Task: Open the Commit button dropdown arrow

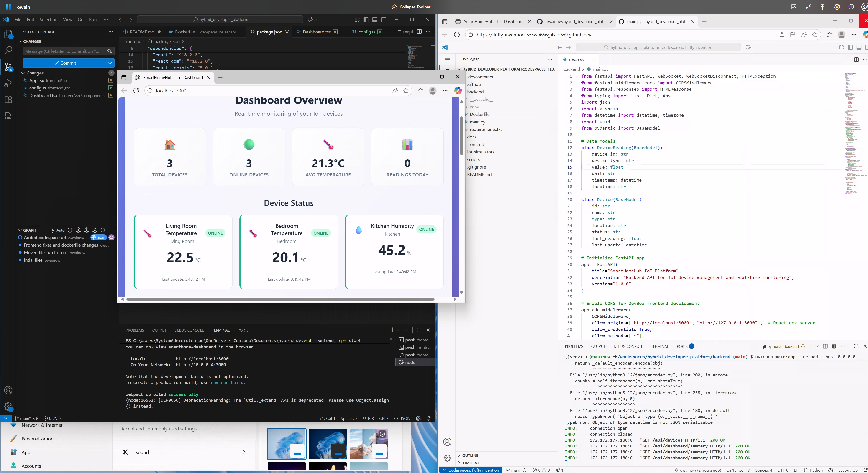Action: pyautogui.click(x=110, y=63)
